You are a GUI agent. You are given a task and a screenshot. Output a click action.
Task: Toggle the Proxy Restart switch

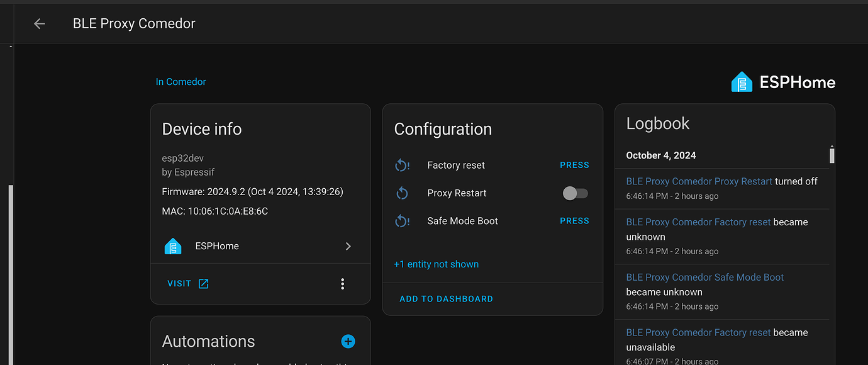(x=575, y=193)
